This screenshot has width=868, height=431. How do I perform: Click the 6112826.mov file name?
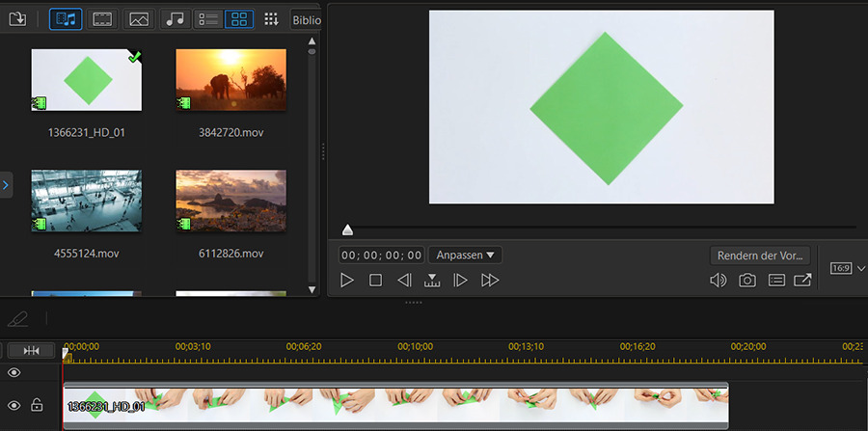(x=231, y=254)
